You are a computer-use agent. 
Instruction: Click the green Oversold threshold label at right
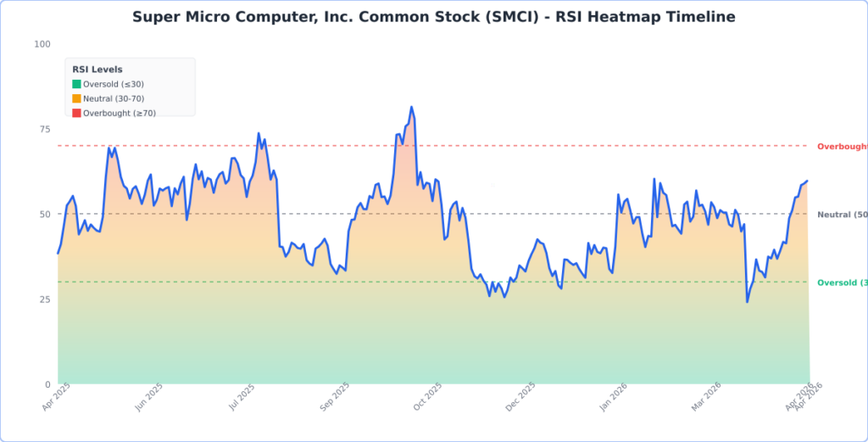(x=841, y=283)
